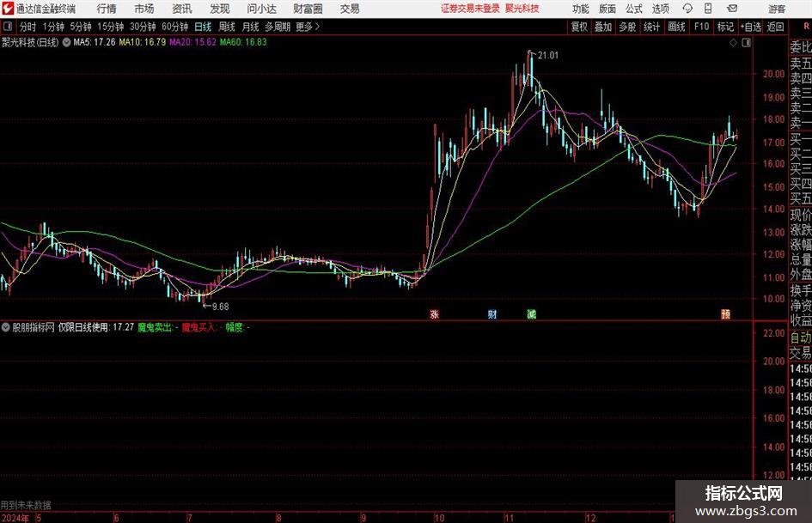Viewport: 812px width, 523px height.
Task: Click the 财 event marker on chart
Action: pyautogui.click(x=492, y=313)
